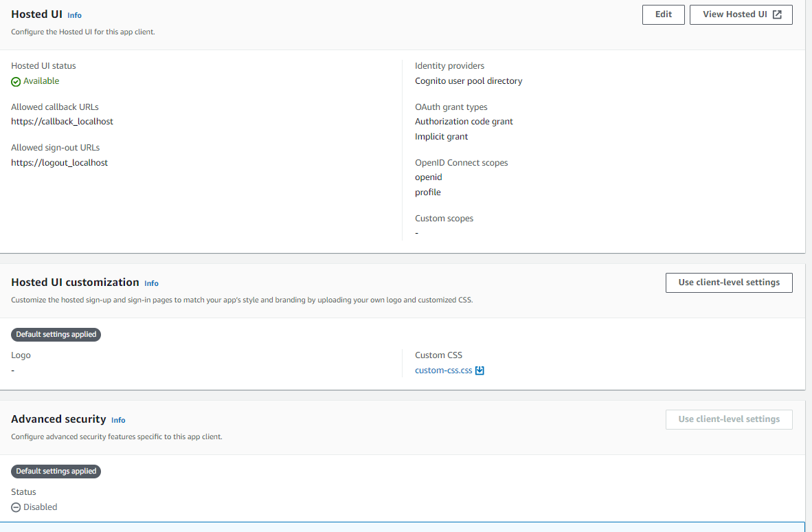Open Info link beside Advanced security
Viewport: 812px width, 532px height.
pyautogui.click(x=118, y=420)
